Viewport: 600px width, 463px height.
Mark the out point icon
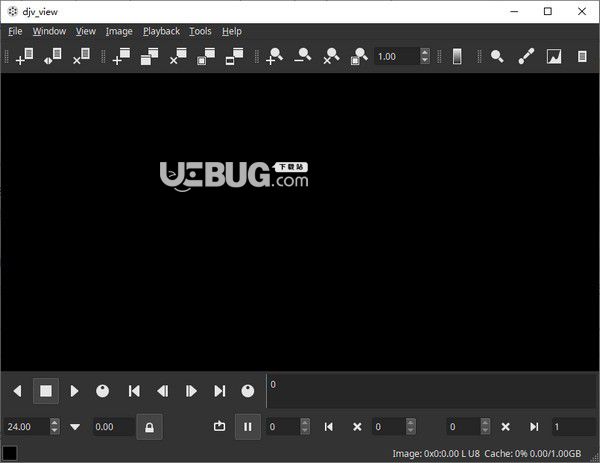[x=534, y=427]
